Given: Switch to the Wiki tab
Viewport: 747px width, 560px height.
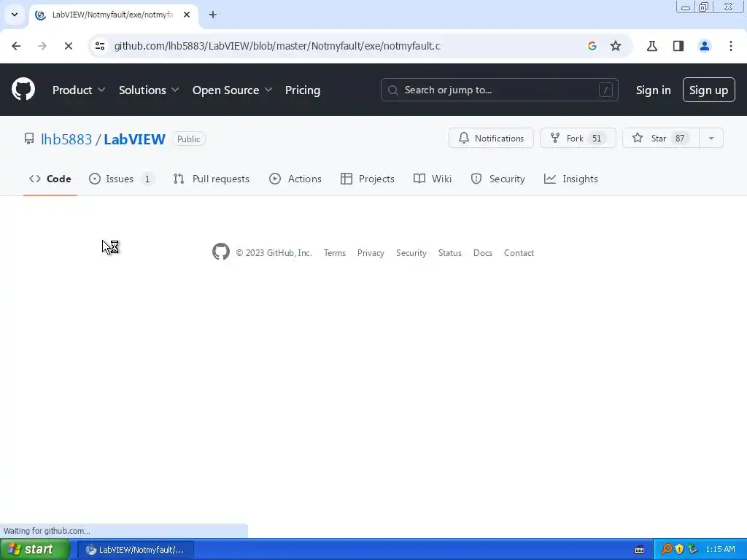Looking at the screenshot, I should click(x=433, y=179).
